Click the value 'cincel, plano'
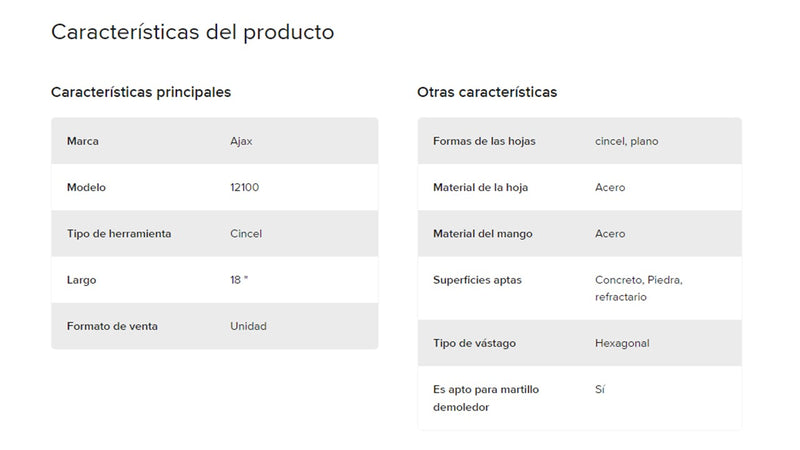The height and width of the screenshot is (450, 800). pyautogui.click(x=626, y=141)
